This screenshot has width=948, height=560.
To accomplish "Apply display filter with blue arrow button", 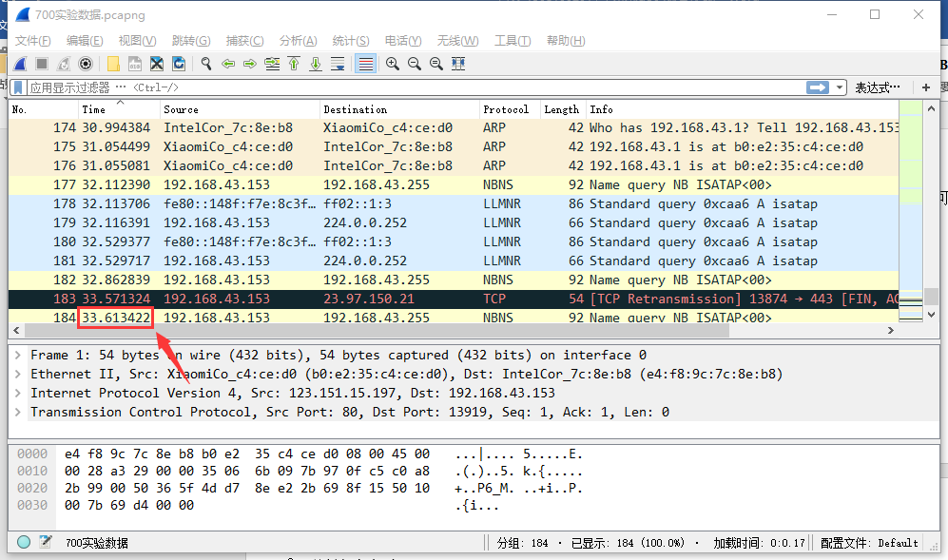I will click(818, 87).
